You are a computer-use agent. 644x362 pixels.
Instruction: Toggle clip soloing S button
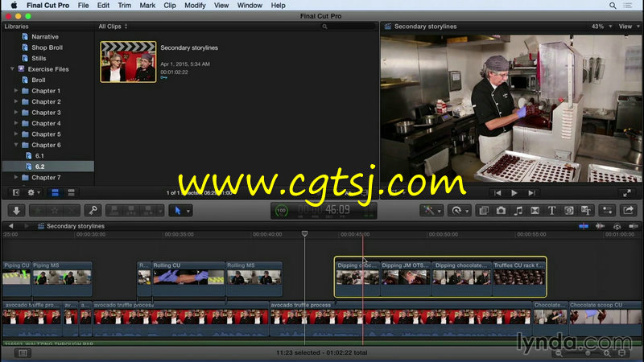[617, 226]
